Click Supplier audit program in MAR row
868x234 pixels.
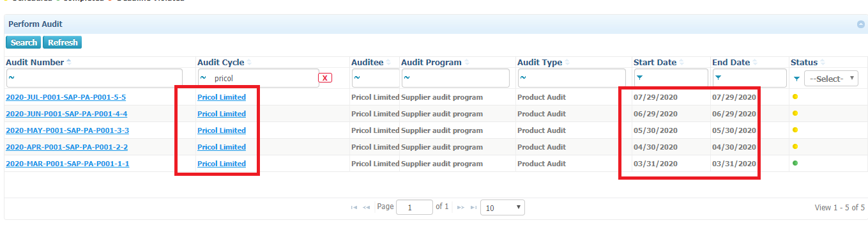click(442, 164)
